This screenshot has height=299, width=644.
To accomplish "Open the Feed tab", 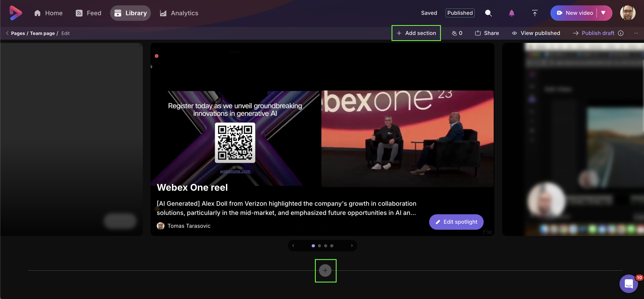I will click(88, 13).
